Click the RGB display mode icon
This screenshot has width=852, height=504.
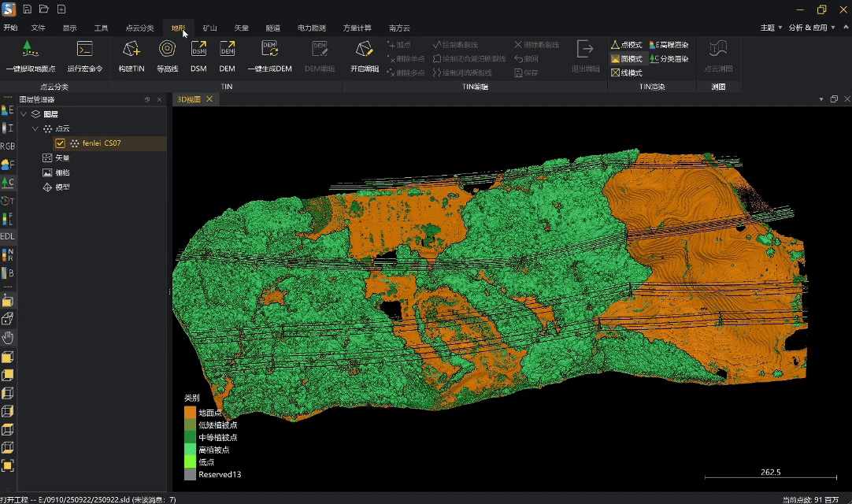7,146
